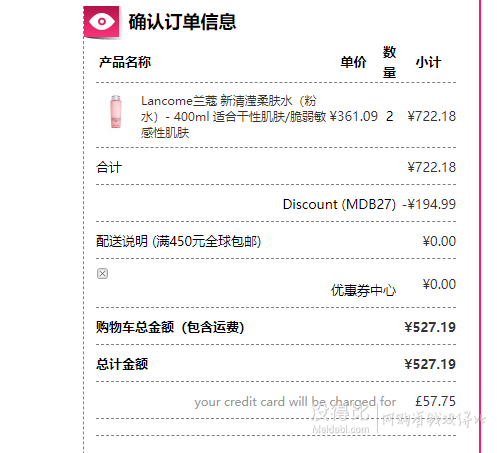Select the unit price ¥361.09
Screen dimensions: 497x453
[354, 116]
